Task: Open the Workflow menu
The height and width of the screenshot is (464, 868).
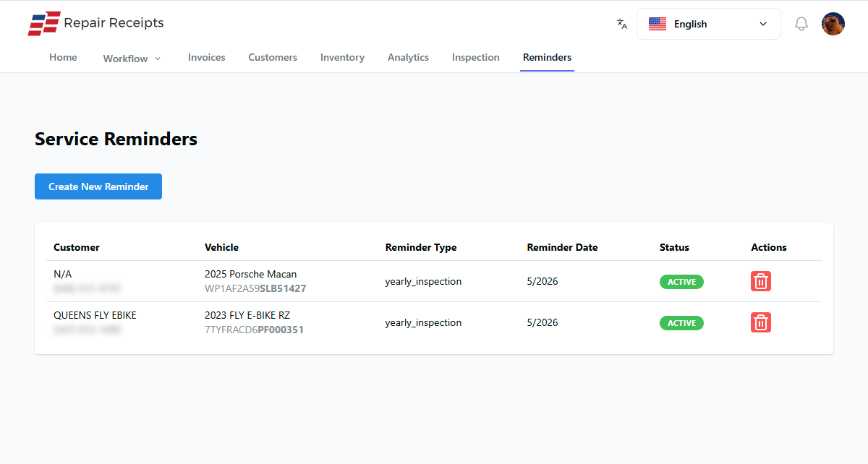Action: pos(132,59)
